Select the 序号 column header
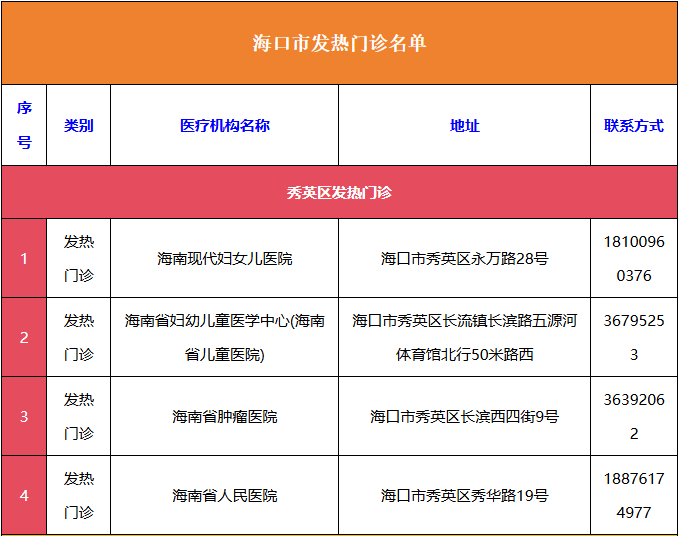Screen dimensions: 679x536 tap(24, 125)
